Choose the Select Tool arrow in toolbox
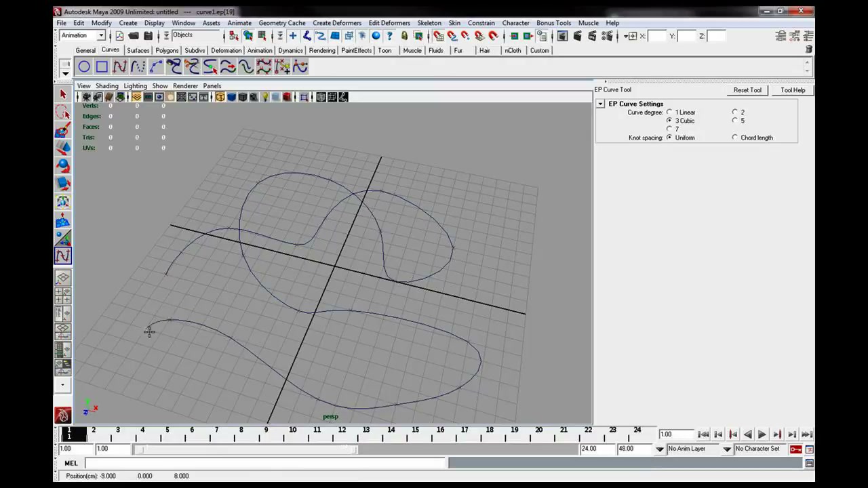 pyautogui.click(x=63, y=95)
